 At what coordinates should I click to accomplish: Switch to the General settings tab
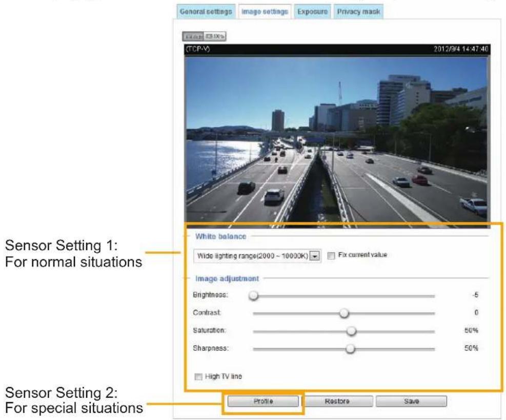pos(206,12)
